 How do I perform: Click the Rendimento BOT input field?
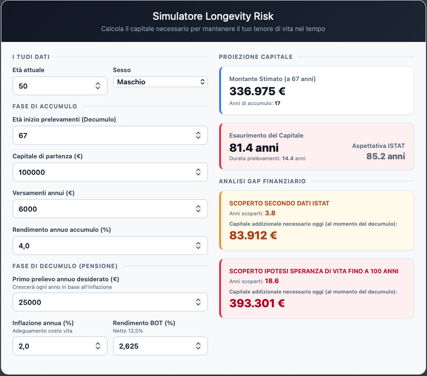pos(160,346)
